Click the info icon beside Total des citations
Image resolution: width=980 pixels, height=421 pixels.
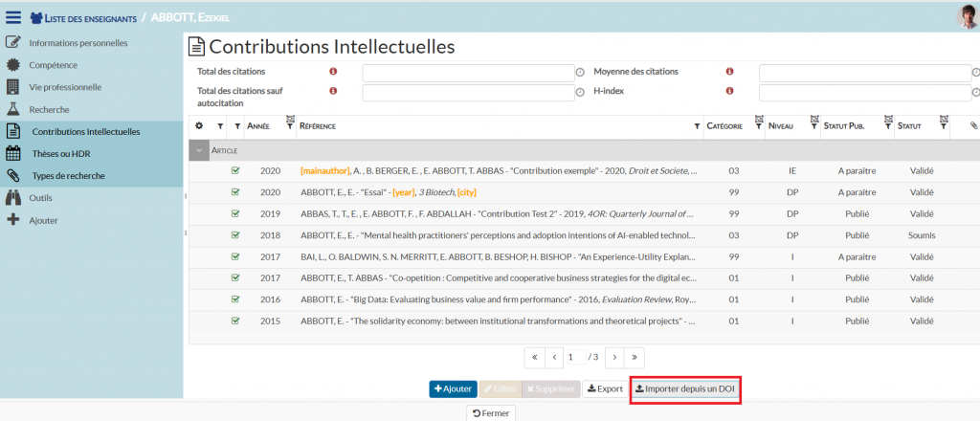tap(333, 72)
